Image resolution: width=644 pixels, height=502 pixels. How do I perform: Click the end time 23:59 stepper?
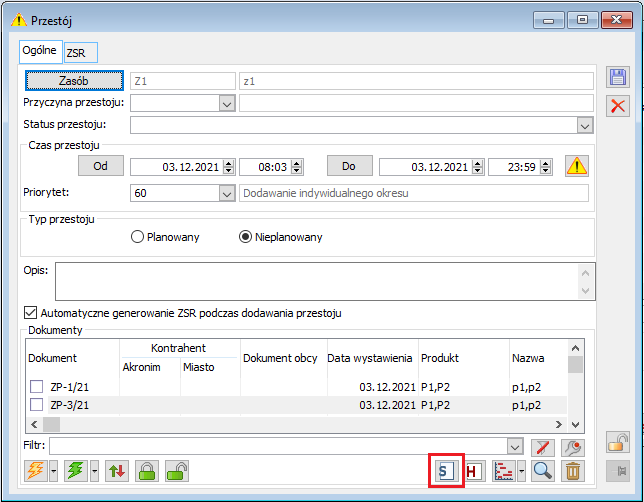545,167
